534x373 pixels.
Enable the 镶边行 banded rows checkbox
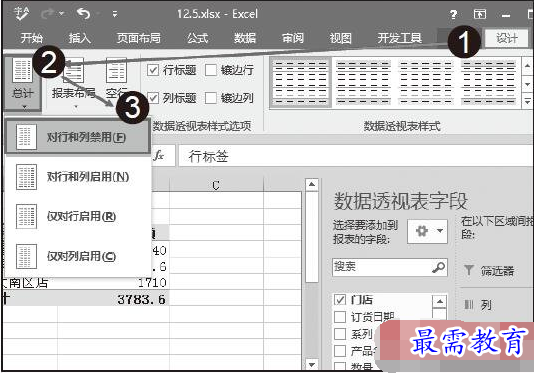click(x=211, y=71)
